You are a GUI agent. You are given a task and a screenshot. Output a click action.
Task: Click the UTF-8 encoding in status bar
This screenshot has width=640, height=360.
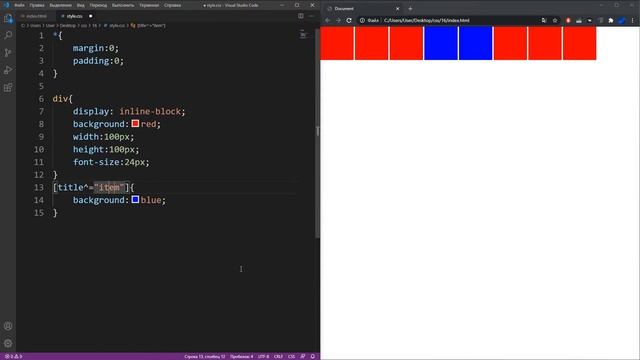[x=264, y=356]
